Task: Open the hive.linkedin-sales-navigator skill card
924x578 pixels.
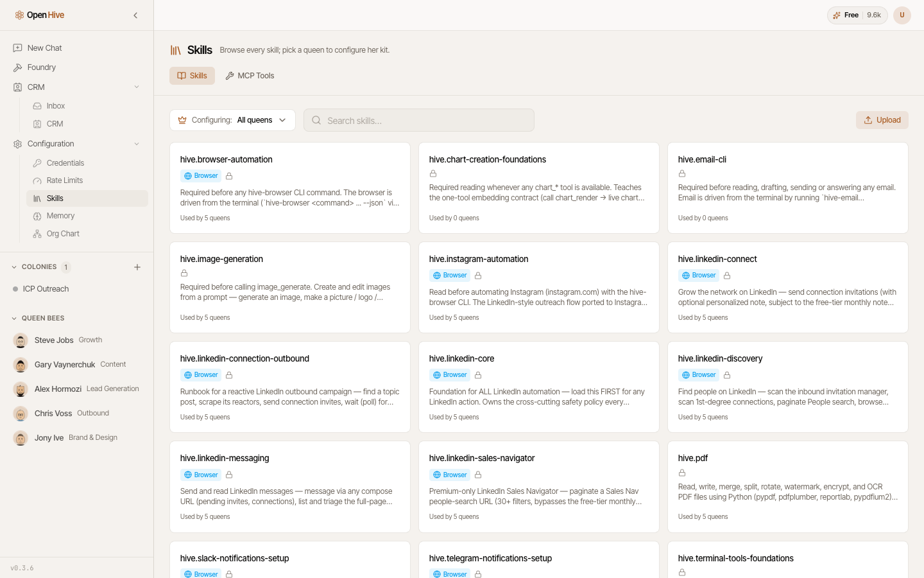Action: [x=539, y=487]
